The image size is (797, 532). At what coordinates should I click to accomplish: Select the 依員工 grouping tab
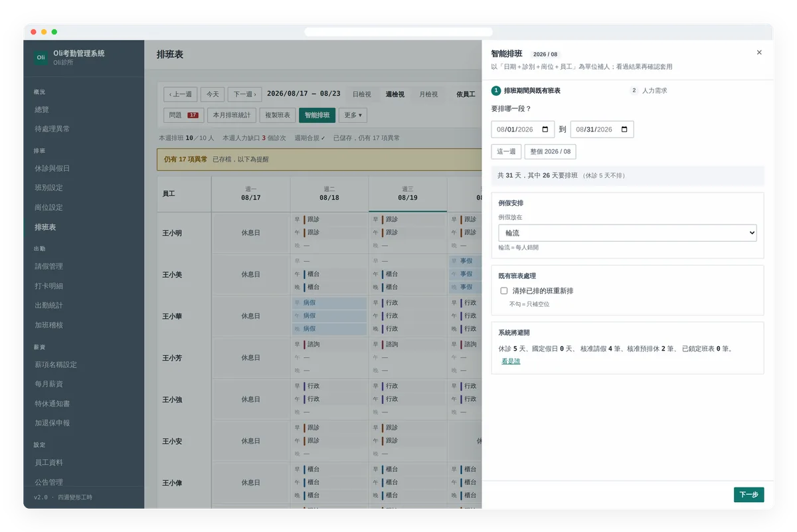click(466, 94)
